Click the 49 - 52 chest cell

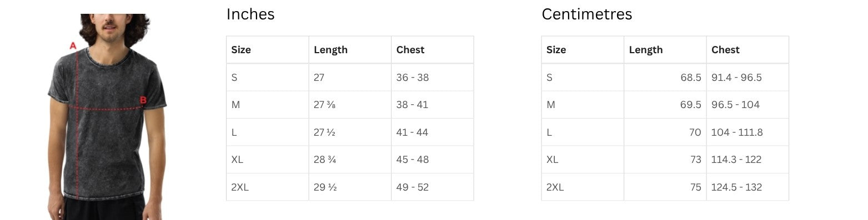(433, 187)
